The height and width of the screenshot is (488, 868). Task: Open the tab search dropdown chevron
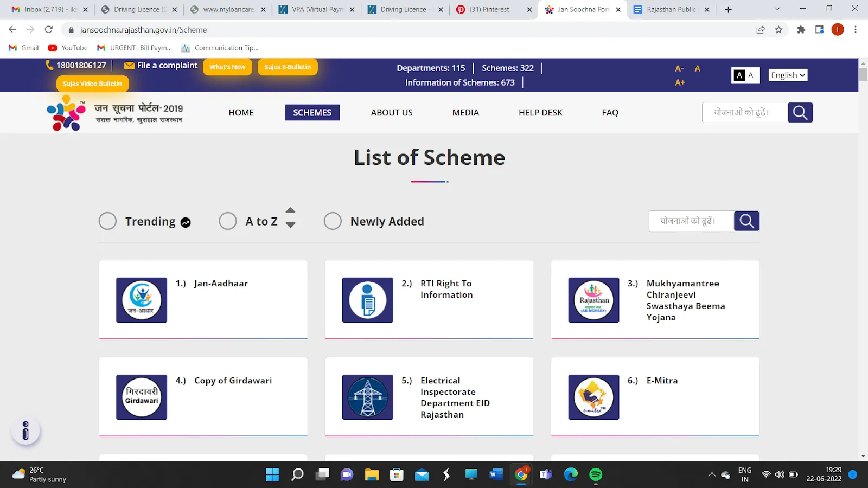(x=777, y=9)
